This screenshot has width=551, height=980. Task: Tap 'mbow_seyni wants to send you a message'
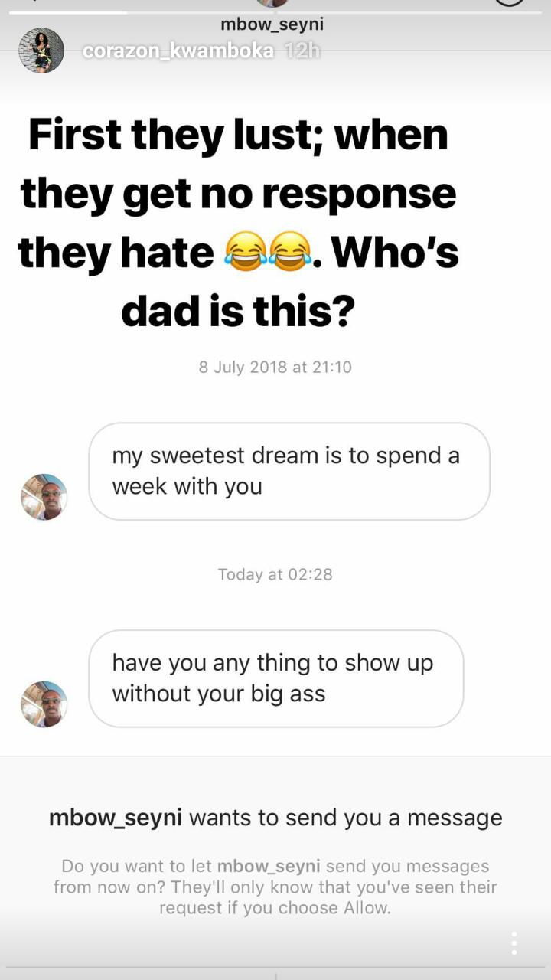(275, 818)
